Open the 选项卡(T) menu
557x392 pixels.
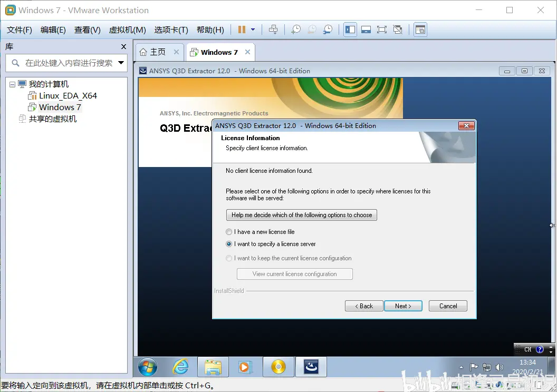pos(171,30)
